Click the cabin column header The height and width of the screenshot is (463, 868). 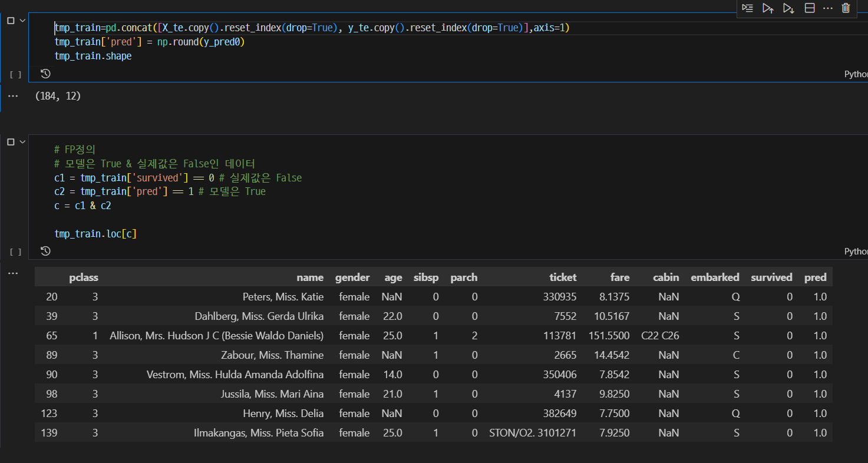(666, 277)
